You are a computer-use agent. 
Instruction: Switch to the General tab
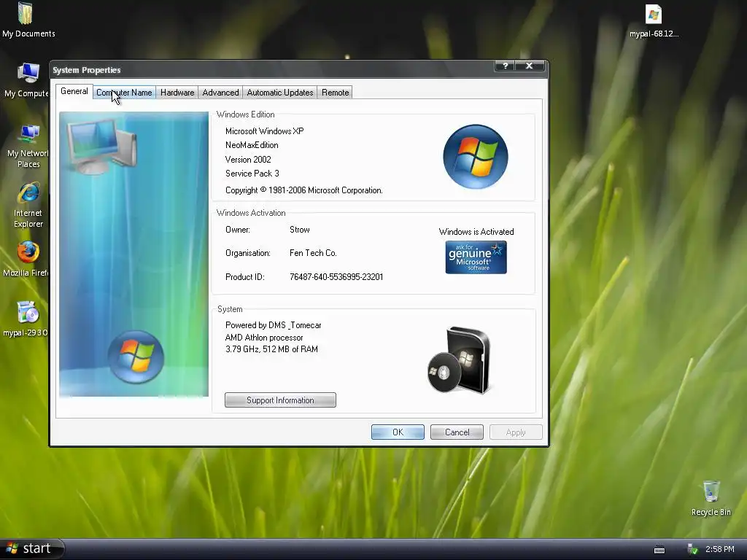[x=74, y=91]
